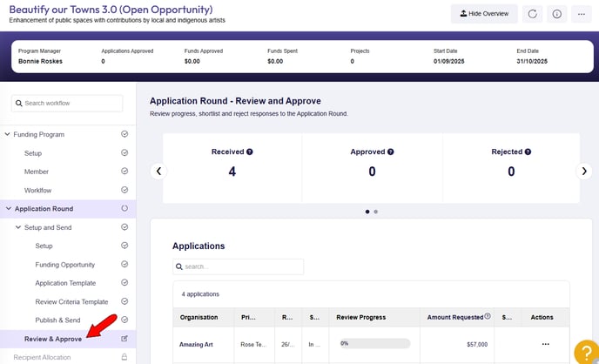Click the in-progress icon beside Application Round
Viewport: 599px width, 364px height.
click(125, 208)
